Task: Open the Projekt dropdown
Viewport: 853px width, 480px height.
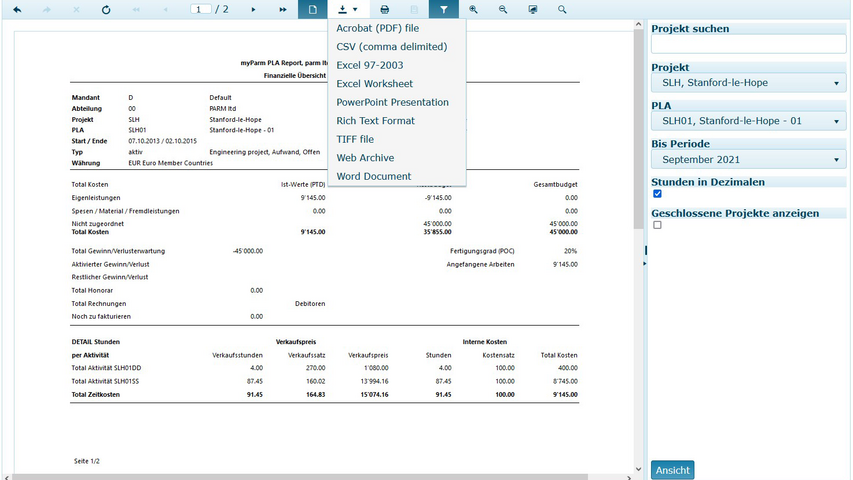Action: click(748, 83)
